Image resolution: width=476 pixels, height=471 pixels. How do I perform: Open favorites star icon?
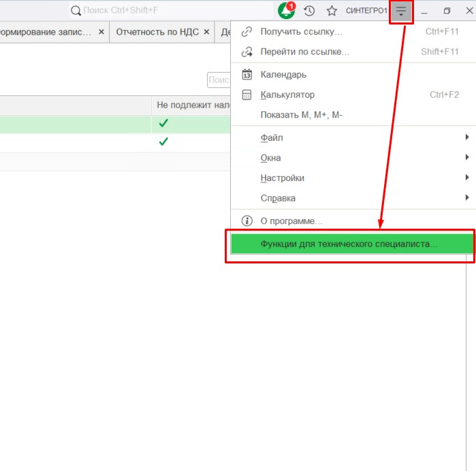point(332,11)
